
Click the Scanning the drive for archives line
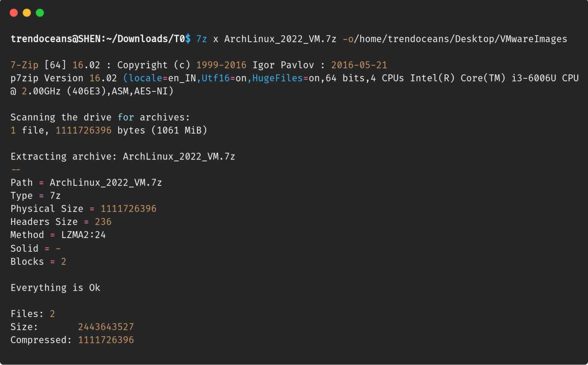(x=100, y=117)
